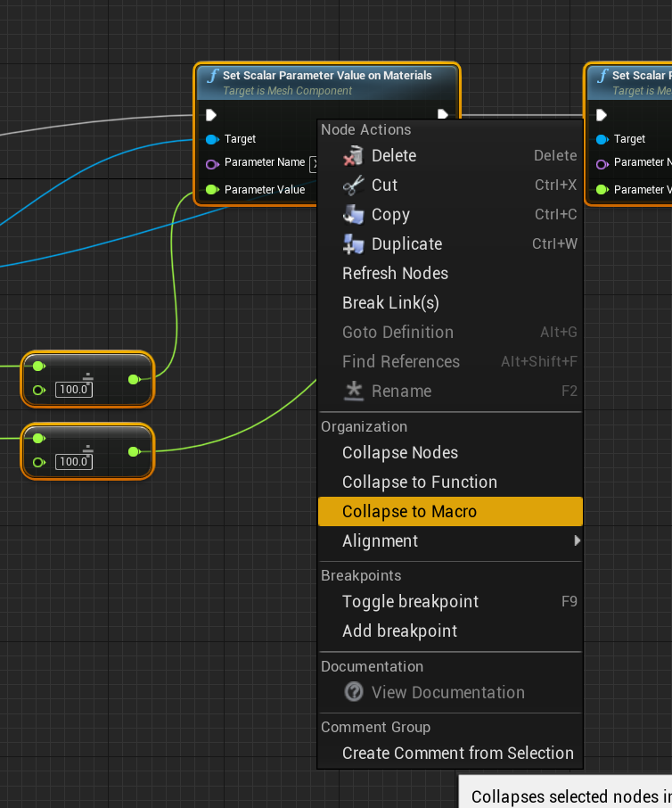
Task: Click purple Parameter Name pin on first node
Action: coord(212,164)
